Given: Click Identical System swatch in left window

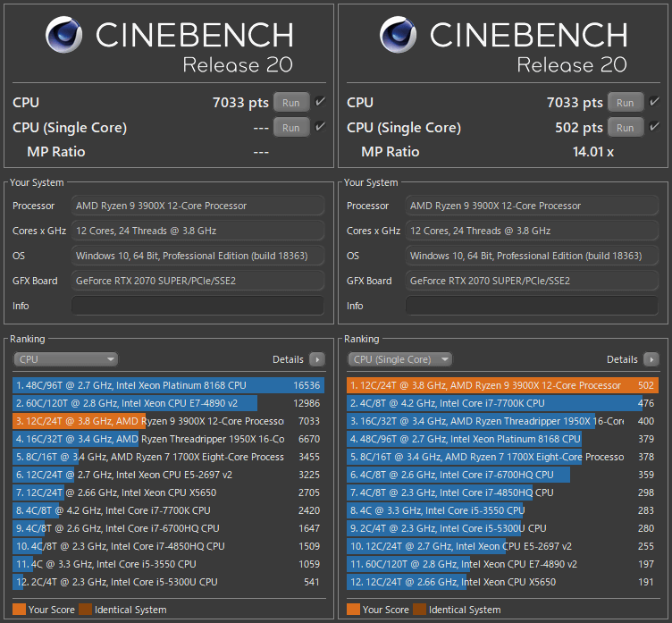Looking at the screenshot, I should click(86, 610).
